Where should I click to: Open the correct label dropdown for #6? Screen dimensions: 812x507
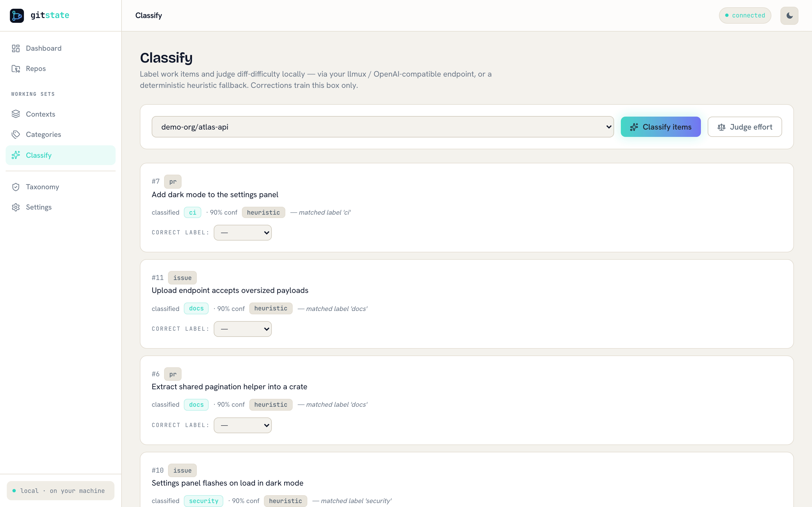coord(242,425)
